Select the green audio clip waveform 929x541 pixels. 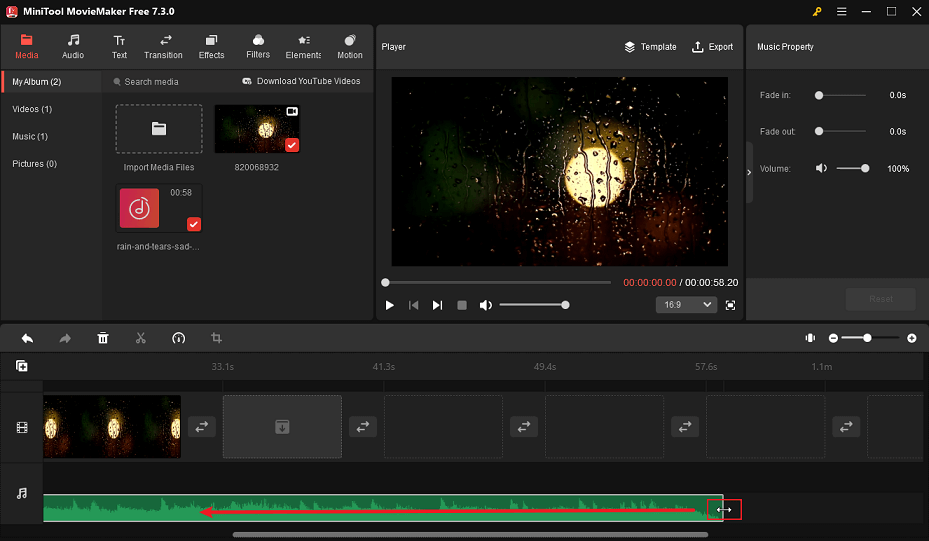pyautogui.click(x=383, y=508)
